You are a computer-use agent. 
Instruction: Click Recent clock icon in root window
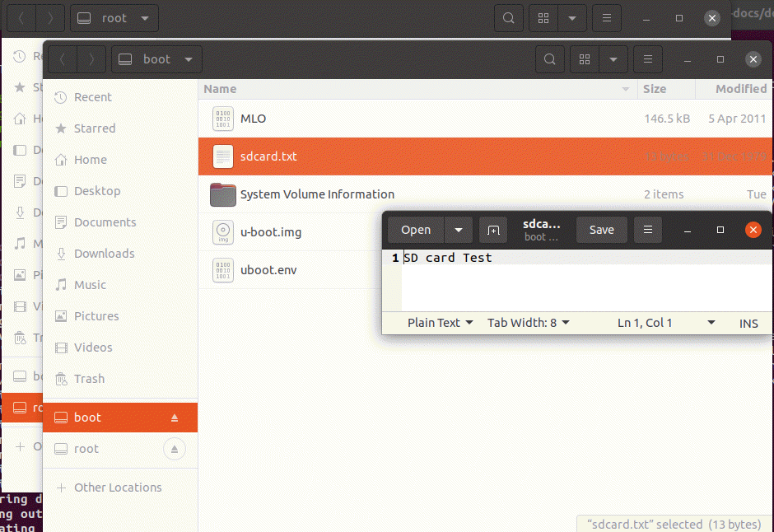19,56
